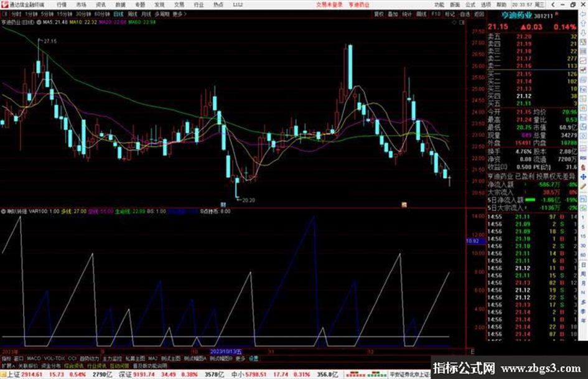This screenshot has width=588, height=379.
Task: Click the 深证 index value in the status bar
Action: click(144, 375)
